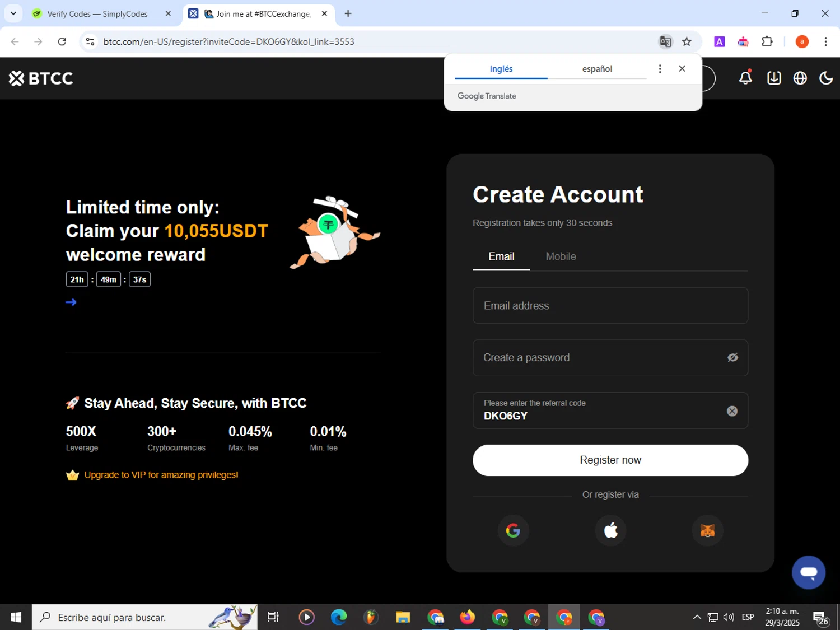Bookmark this page with the star icon
Viewport: 840px width, 630px height.
pos(687,41)
